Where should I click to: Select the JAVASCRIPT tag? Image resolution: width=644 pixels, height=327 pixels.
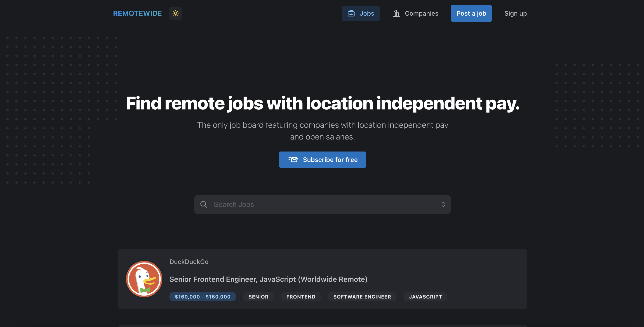tap(425, 297)
